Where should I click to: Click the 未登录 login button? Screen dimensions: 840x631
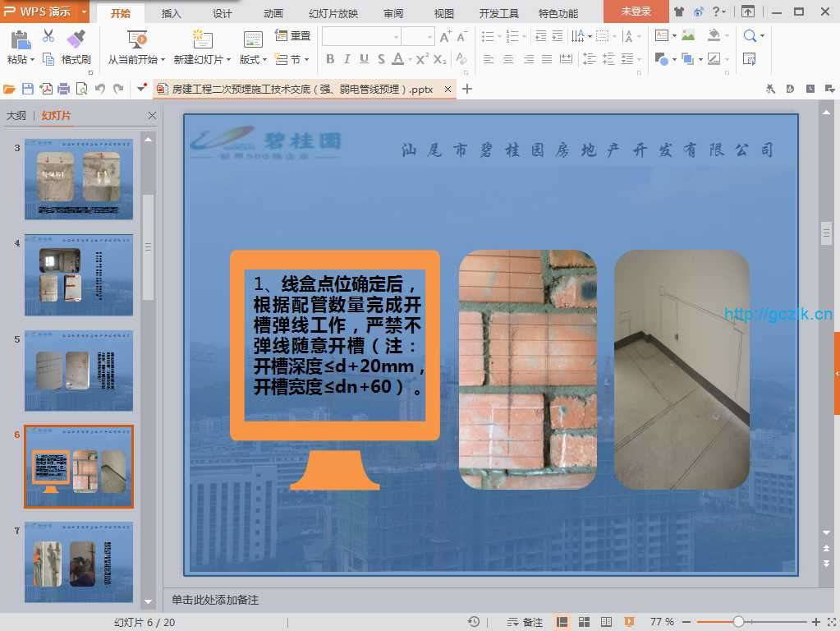click(x=636, y=12)
